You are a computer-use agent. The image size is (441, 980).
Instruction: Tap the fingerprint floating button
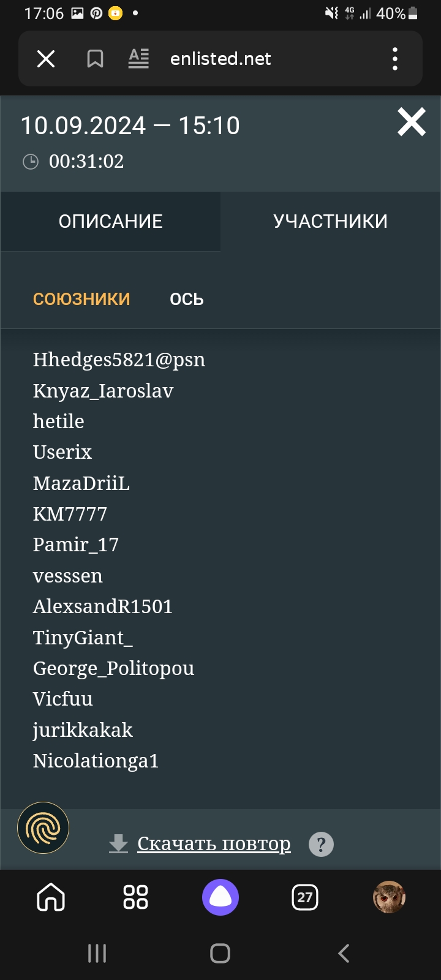tap(43, 828)
